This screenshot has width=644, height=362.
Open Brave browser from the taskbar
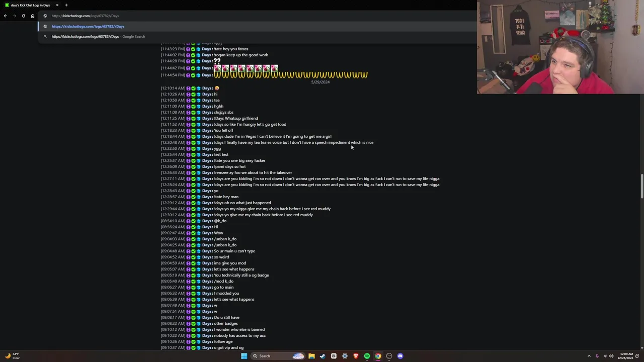(x=356, y=356)
